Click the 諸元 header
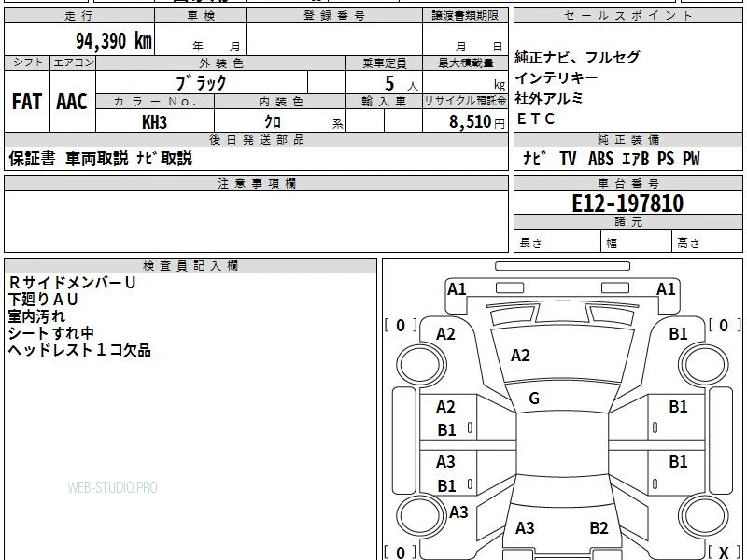This screenshot has width=747, height=560. click(x=627, y=222)
